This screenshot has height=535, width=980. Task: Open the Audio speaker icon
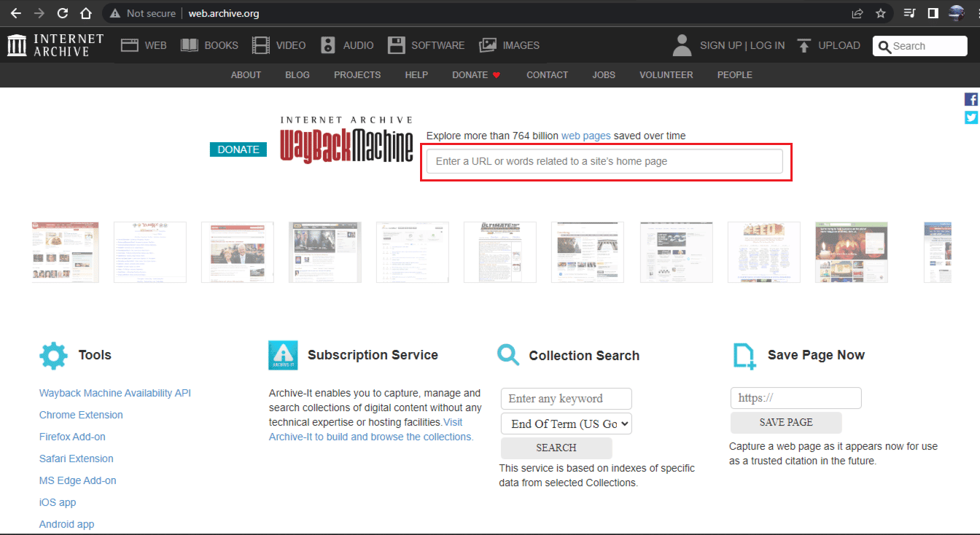click(328, 45)
